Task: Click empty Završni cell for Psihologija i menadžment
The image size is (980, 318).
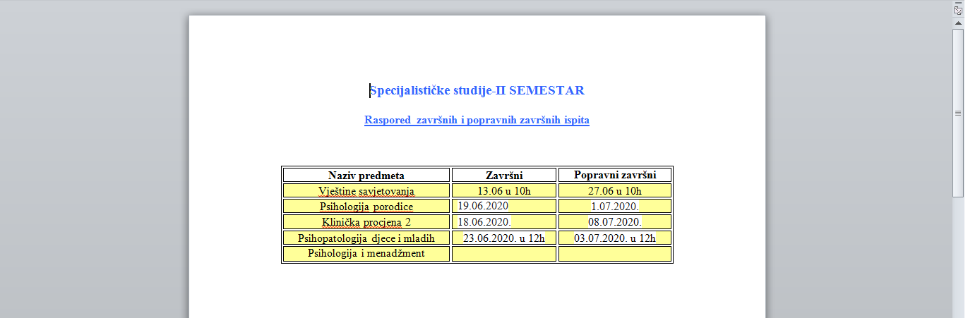Action: (504, 253)
